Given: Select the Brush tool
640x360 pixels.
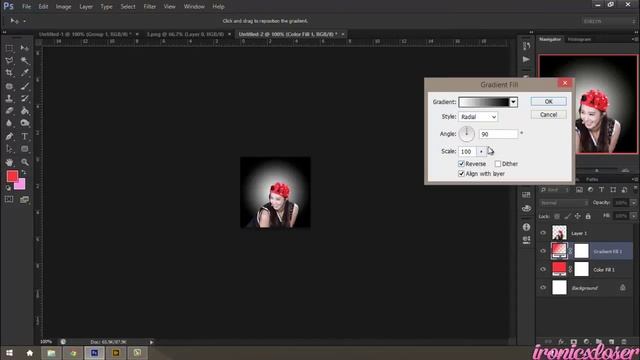Looking at the screenshot, I should (x=24, y=86).
